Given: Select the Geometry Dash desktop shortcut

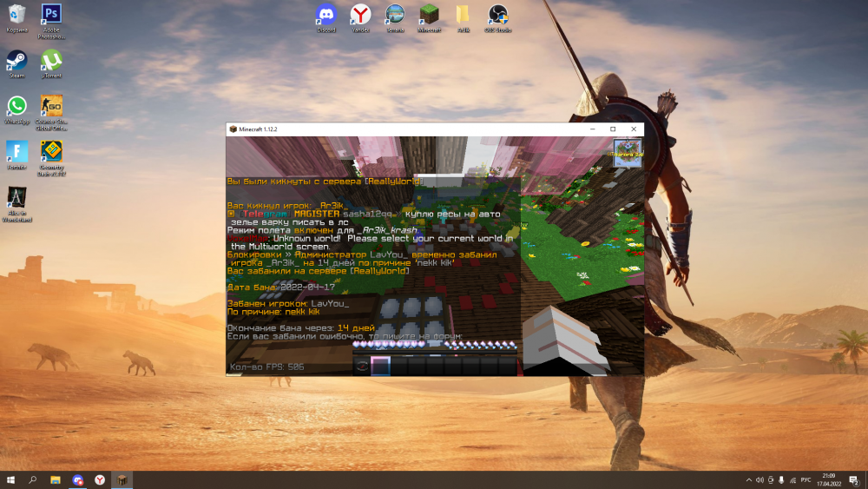Looking at the screenshot, I should pyautogui.click(x=51, y=158).
